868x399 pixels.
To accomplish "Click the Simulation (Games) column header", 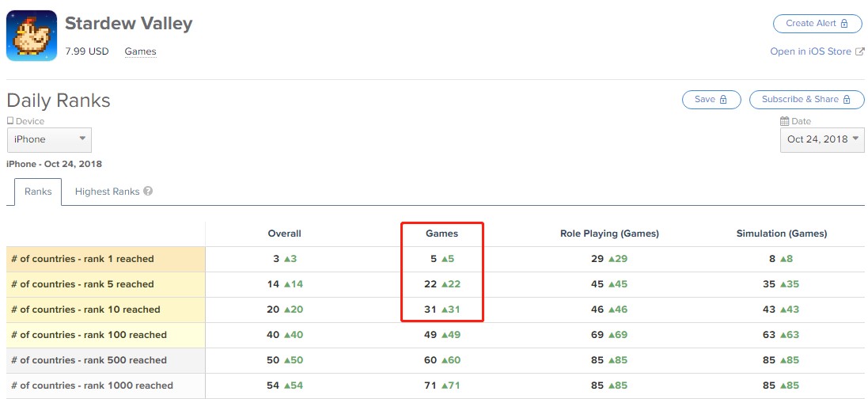I will coord(782,234).
